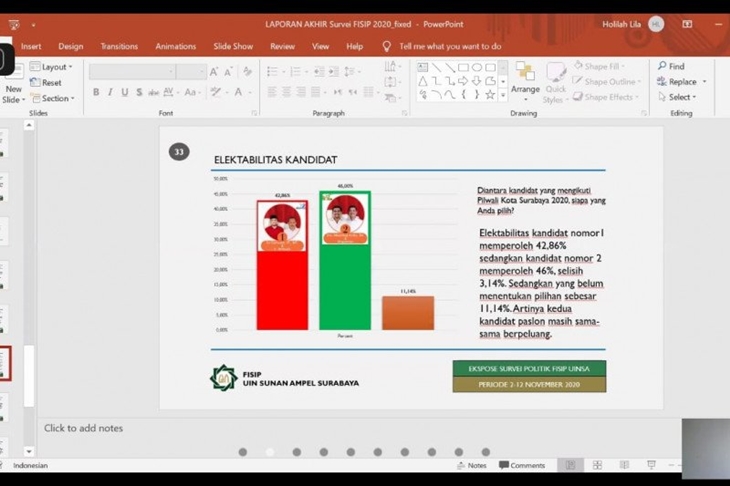
Task: Apply Italic formatting to text
Action: 110,92
